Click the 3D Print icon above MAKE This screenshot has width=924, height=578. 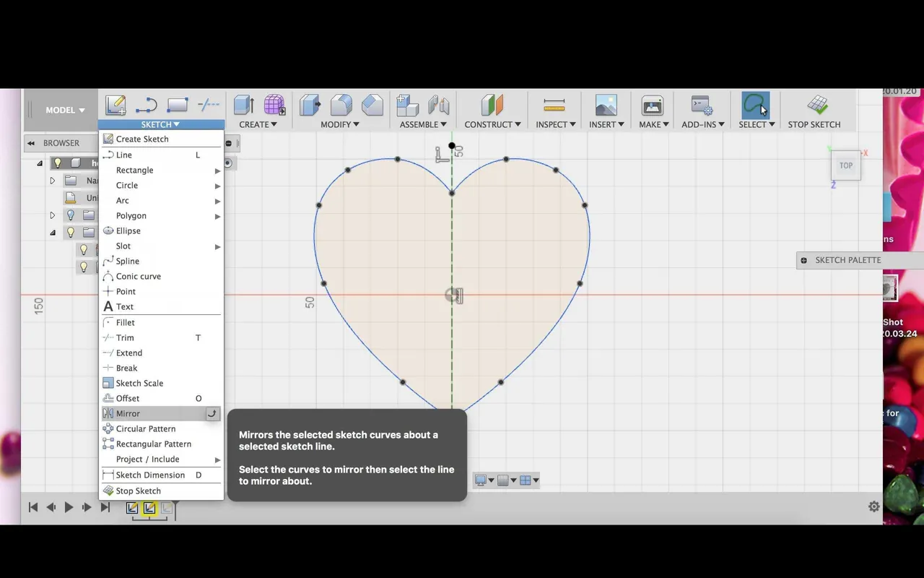click(x=653, y=105)
